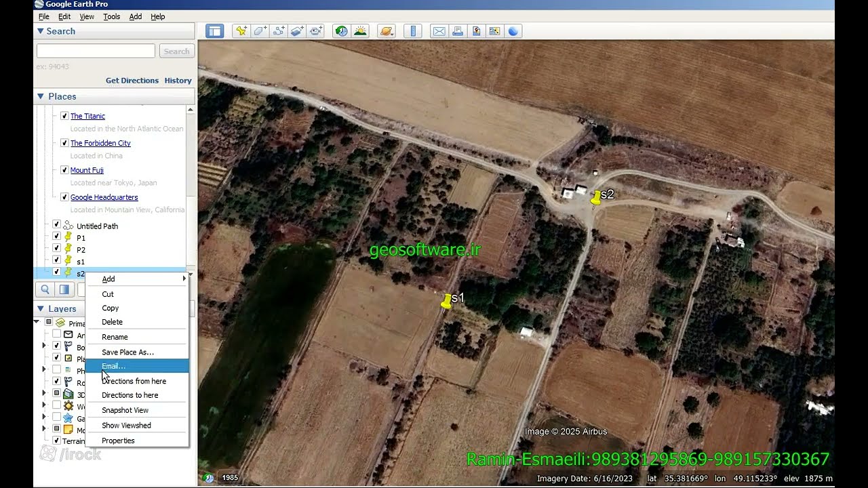Collapse the Layers panel
The image size is (868, 488).
(41, 308)
